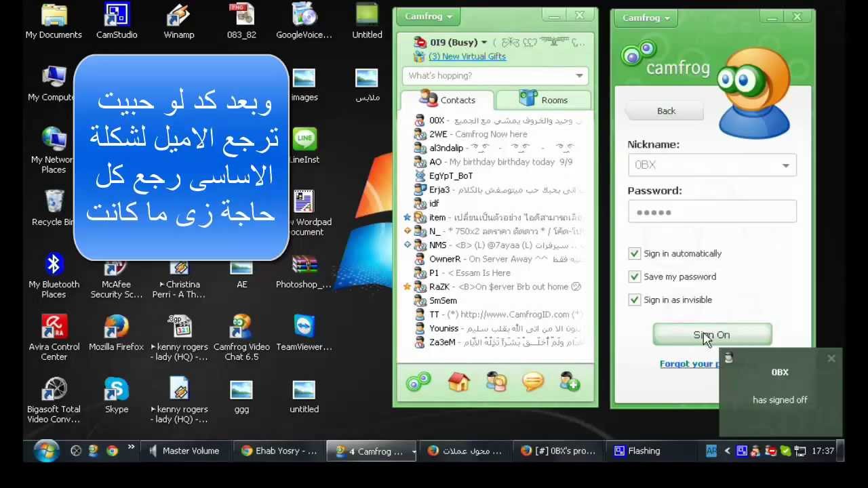The width and height of the screenshot is (868, 488).
Task: Toggle Save my password checkbox
Action: [634, 277]
